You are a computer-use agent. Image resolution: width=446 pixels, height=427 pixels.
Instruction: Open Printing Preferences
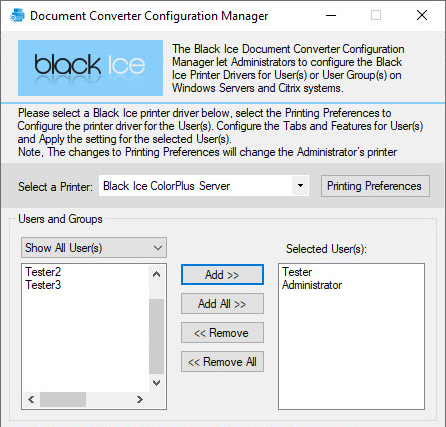375,186
